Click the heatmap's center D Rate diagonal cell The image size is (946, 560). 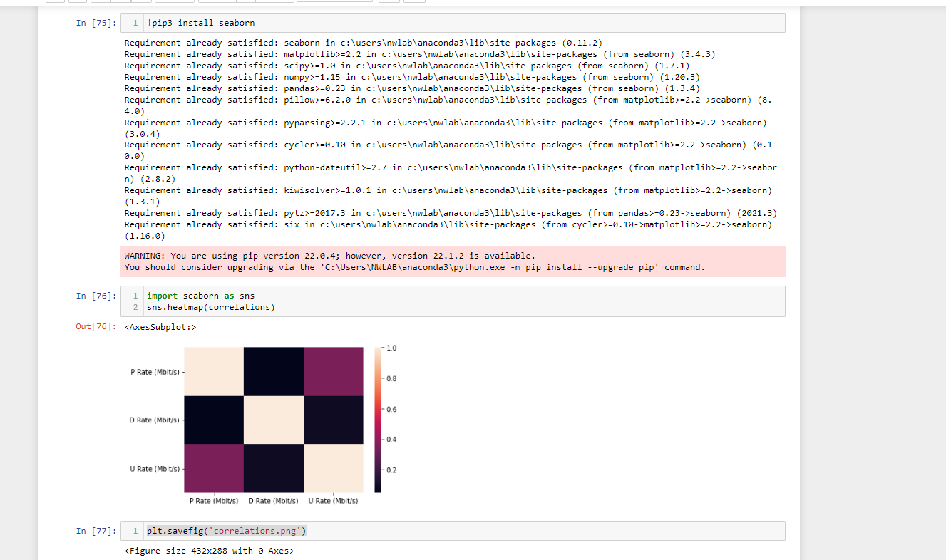pyautogui.click(x=274, y=420)
